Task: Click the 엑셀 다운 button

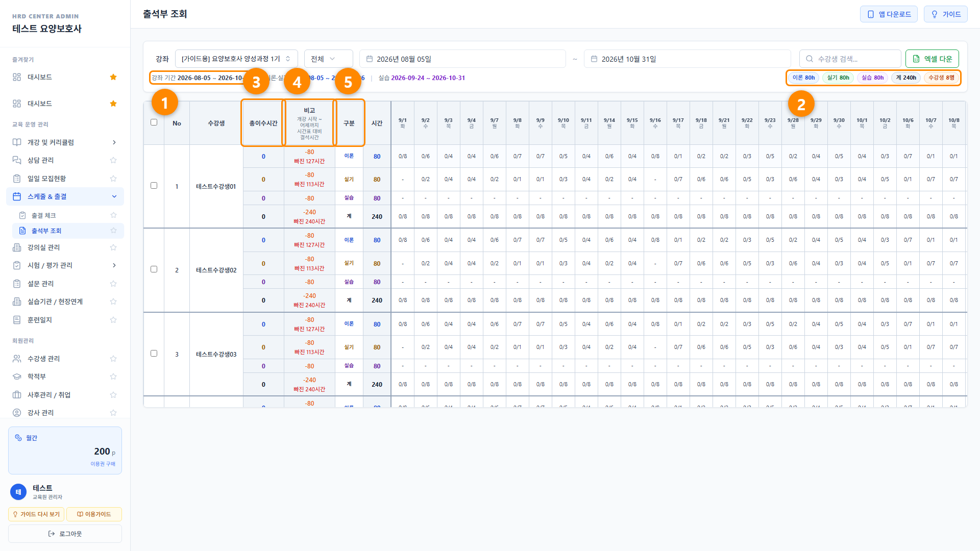Action: (932, 59)
